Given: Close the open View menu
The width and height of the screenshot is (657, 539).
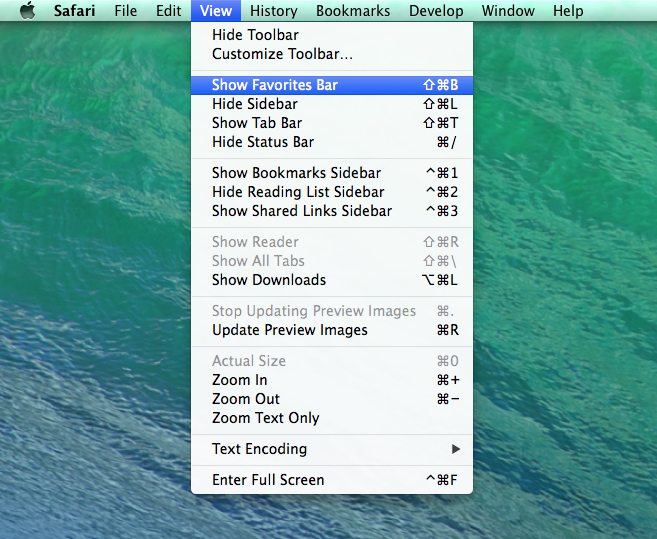Looking at the screenshot, I should point(216,10).
